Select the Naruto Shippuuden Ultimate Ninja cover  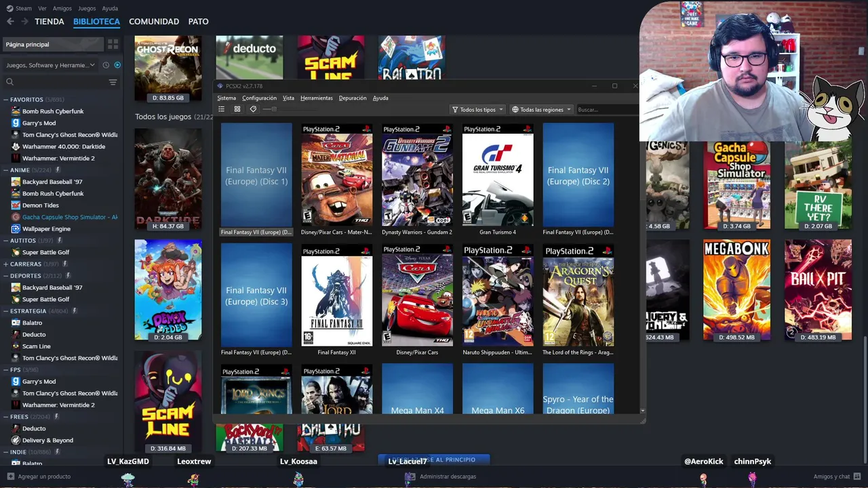498,296
